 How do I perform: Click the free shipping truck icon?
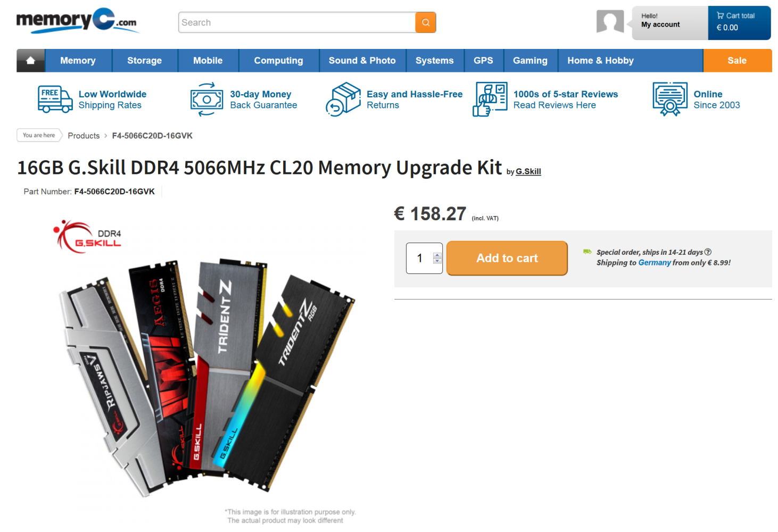(55, 99)
